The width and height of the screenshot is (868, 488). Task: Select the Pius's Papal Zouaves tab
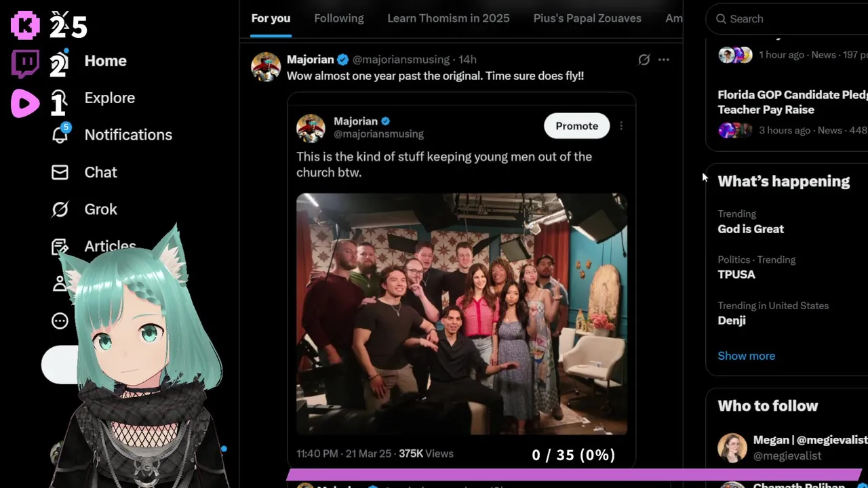587,18
